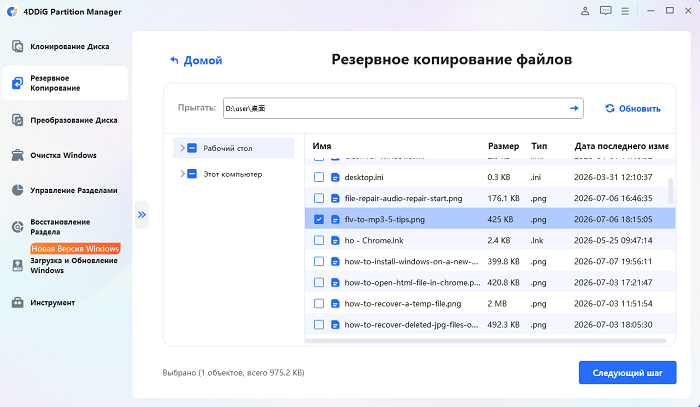
Task: Select Этот компьютер tree item label
Action: tap(233, 174)
